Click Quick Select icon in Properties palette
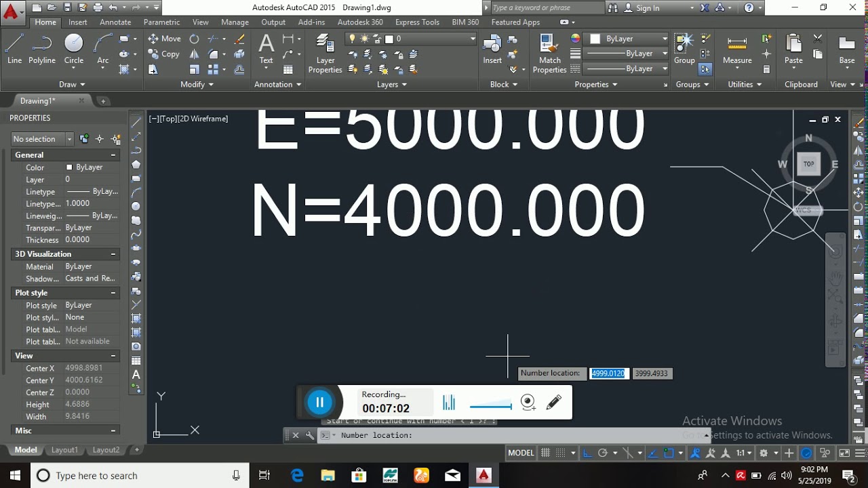The width and height of the screenshot is (868, 488). coord(116,139)
